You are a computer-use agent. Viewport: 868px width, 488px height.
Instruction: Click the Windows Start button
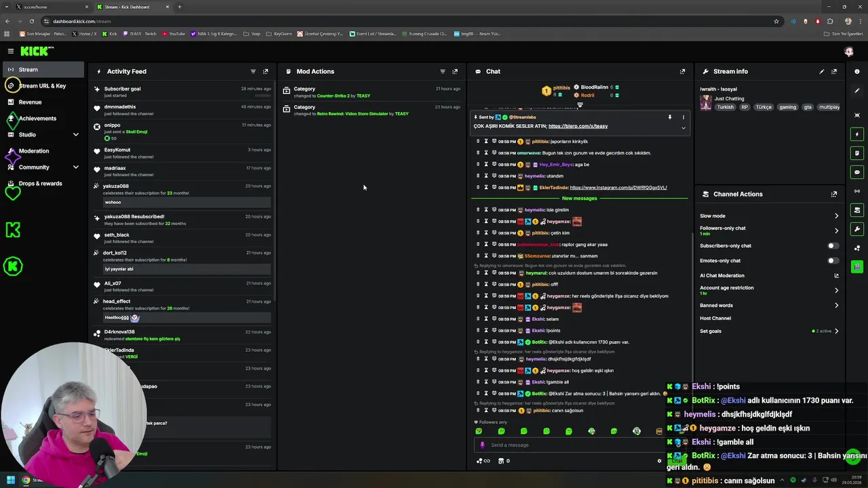click(10, 480)
